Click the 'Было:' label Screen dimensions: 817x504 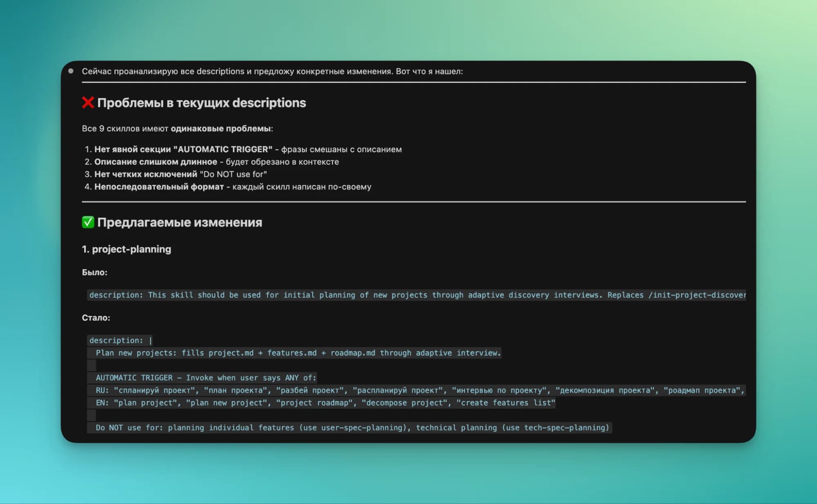coord(94,272)
